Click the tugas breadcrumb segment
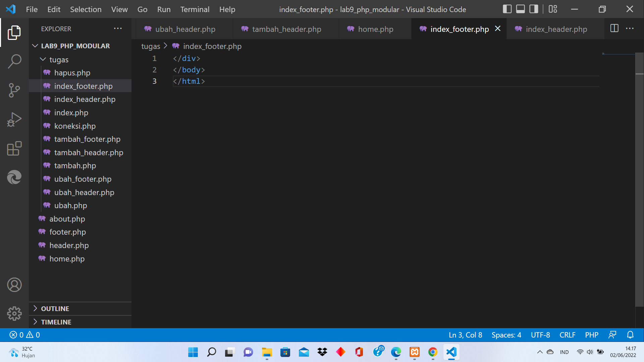This screenshot has height=362, width=644. (x=151, y=46)
